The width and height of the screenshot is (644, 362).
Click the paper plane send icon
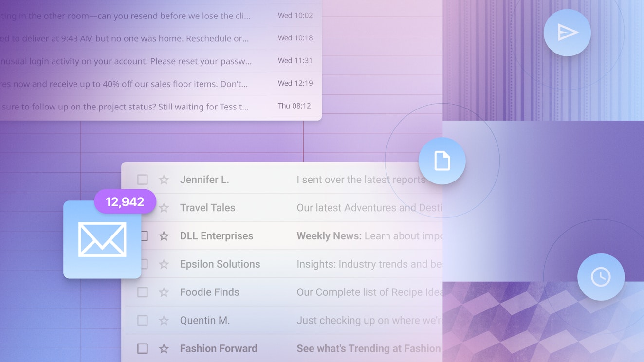[567, 32]
